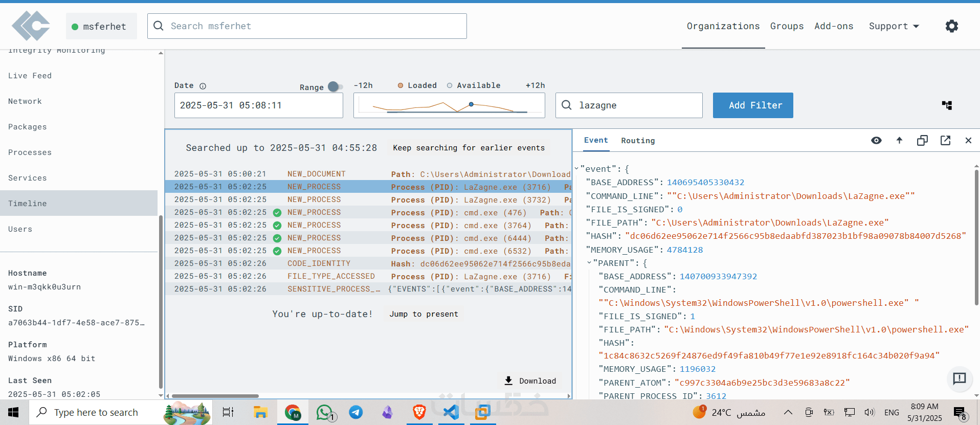The width and height of the screenshot is (980, 425).
Task: Click the horizontal scrollbar under the event list
Action: pos(215,396)
